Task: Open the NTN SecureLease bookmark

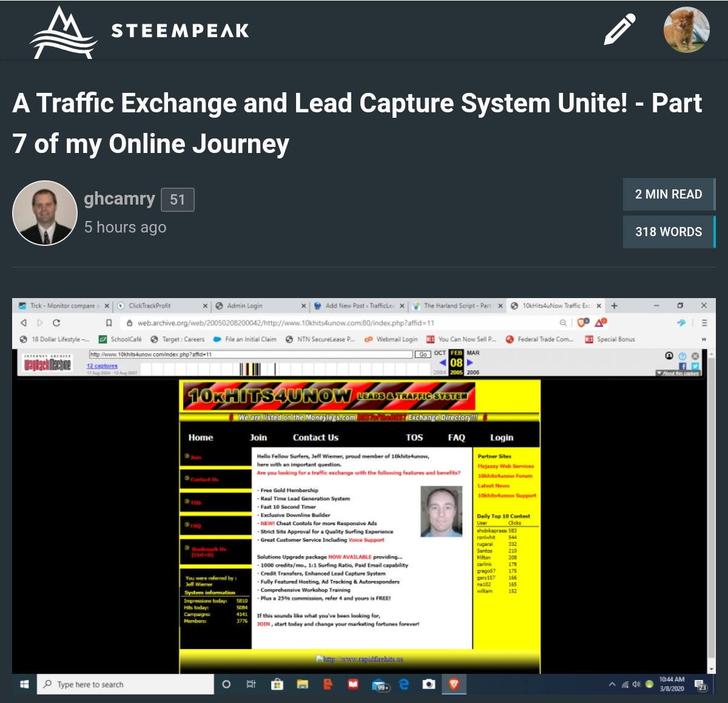Action: pos(320,339)
